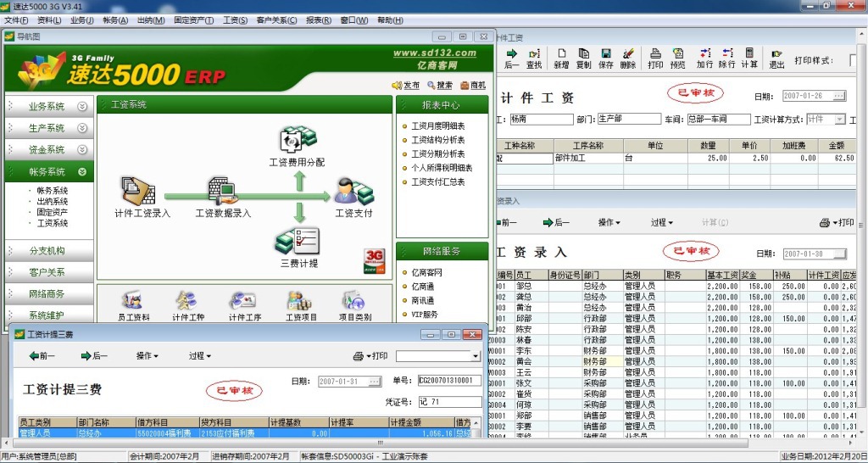This screenshot has height=463, width=868.
Task: Open 固定资产(T) menu
Action: 194,20
